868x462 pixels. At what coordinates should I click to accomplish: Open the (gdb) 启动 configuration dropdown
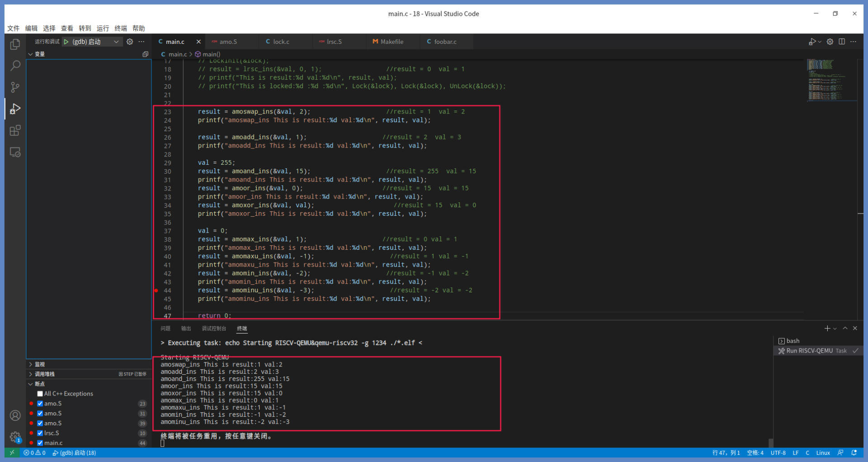[116, 42]
